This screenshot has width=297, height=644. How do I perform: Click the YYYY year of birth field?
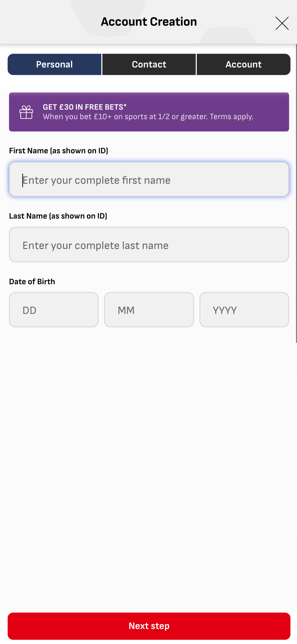[244, 310]
